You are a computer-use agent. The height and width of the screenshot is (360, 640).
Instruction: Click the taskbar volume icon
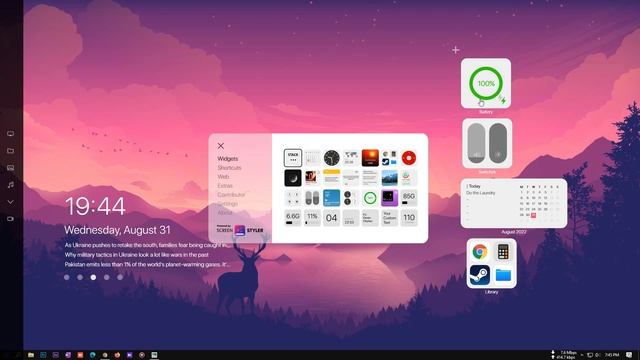[x=598, y=355]
